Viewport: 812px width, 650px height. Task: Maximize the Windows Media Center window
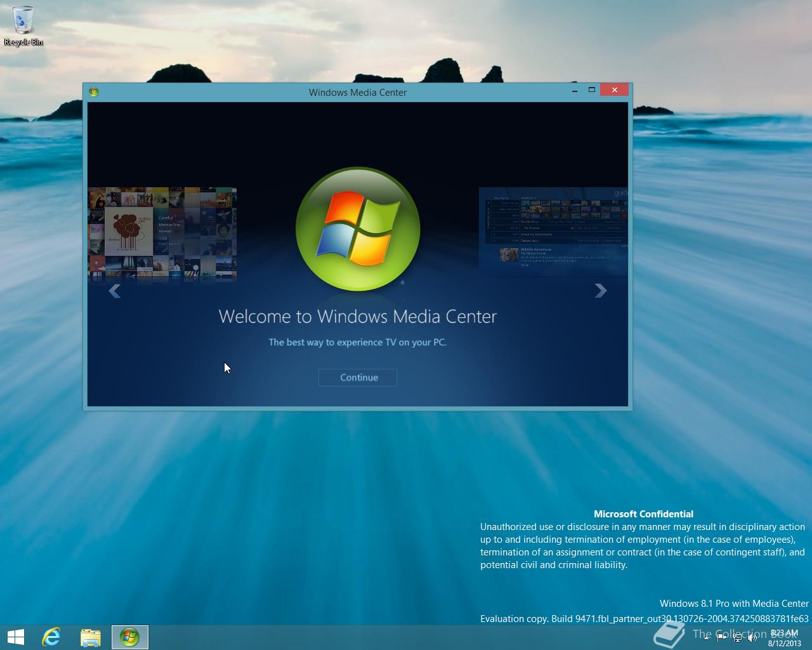[x=592, y=90]
